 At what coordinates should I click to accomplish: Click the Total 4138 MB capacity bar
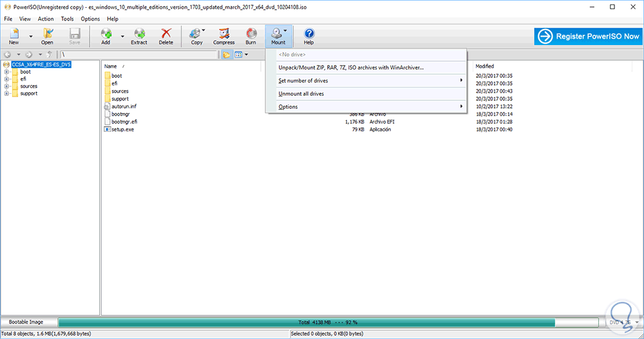pos(328,322)
